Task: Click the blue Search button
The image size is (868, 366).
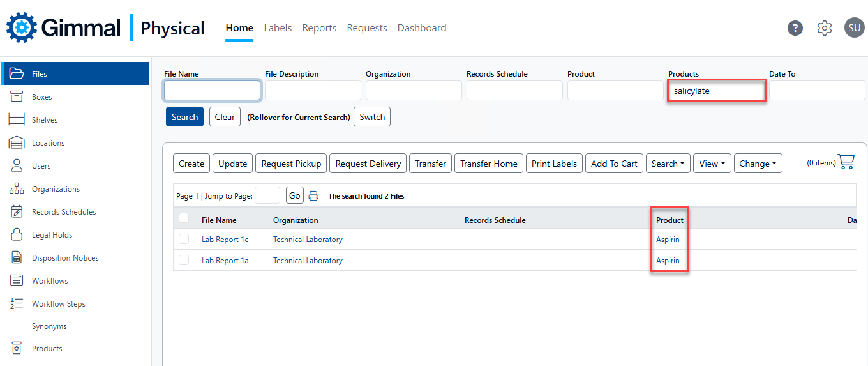Action: (184, 117)
